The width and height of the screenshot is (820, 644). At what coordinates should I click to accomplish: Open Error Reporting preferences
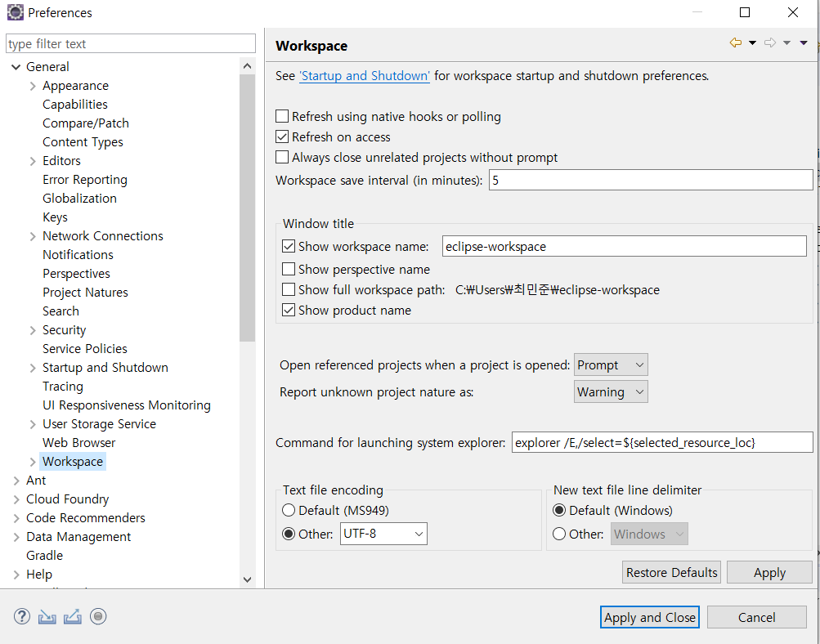(85, 180)
